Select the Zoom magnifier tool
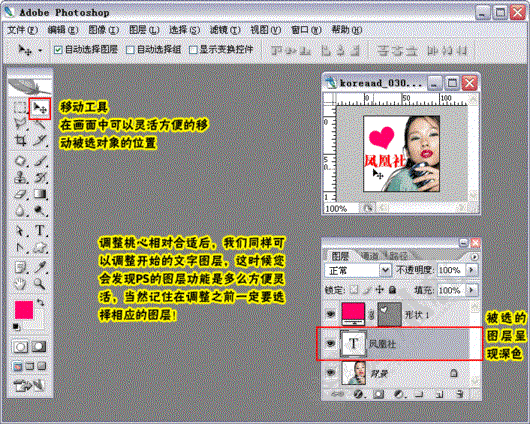The width and height of the screenshot is (530, 424). coord(40,284)
